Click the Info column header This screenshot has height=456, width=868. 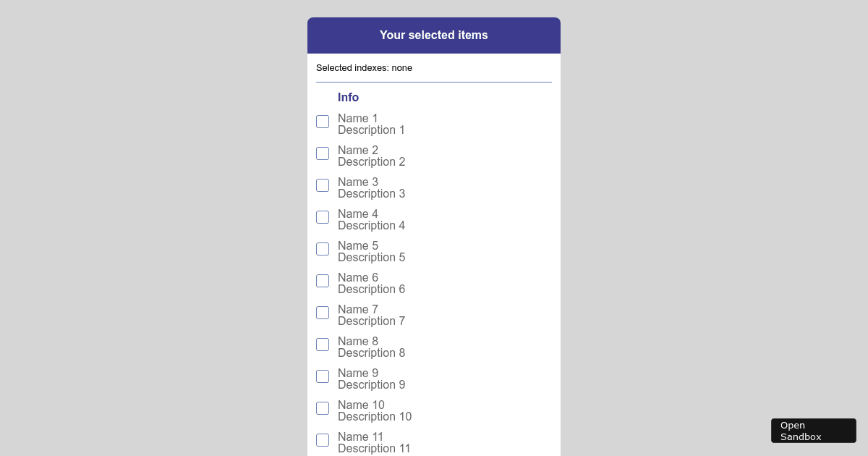[x=348, y=98]
